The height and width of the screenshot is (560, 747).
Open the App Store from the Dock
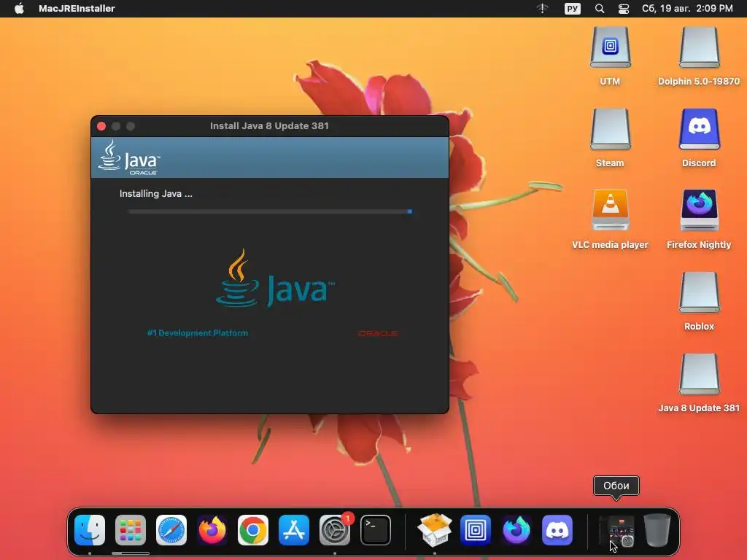294,529
